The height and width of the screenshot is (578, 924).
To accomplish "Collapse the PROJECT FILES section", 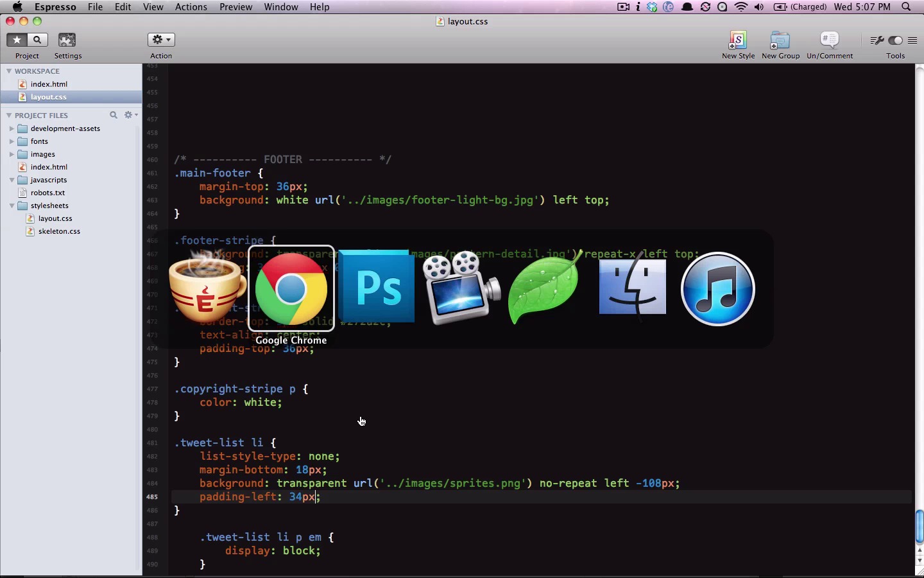I will coord(9,115).
